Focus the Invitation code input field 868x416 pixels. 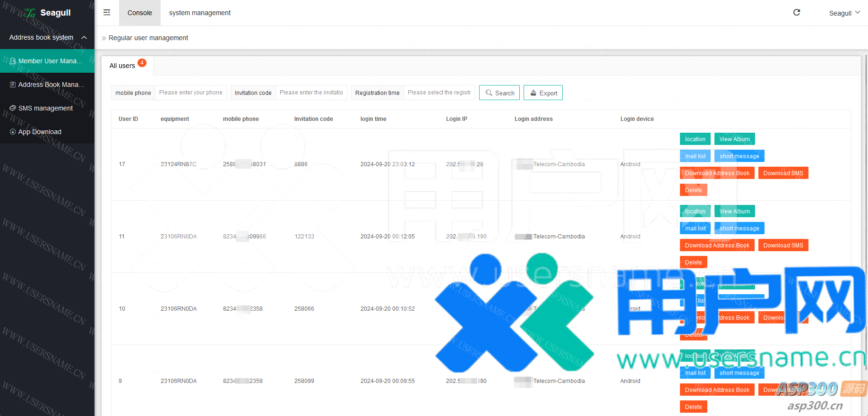point(311,93)
